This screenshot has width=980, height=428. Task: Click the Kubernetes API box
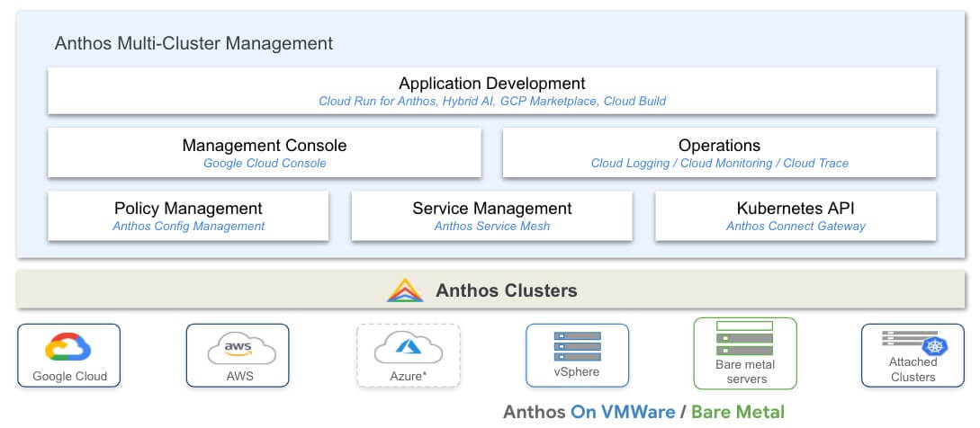[796, 216]
